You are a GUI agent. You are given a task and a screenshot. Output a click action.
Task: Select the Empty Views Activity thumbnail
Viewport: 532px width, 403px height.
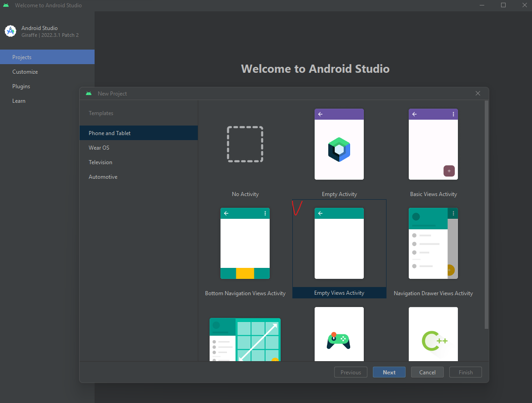coord(339,243)
